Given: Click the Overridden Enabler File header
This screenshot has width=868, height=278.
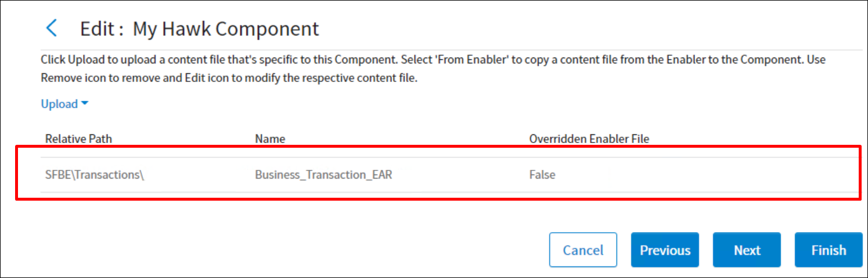Looking at the screenshot, I should point(589,138).
